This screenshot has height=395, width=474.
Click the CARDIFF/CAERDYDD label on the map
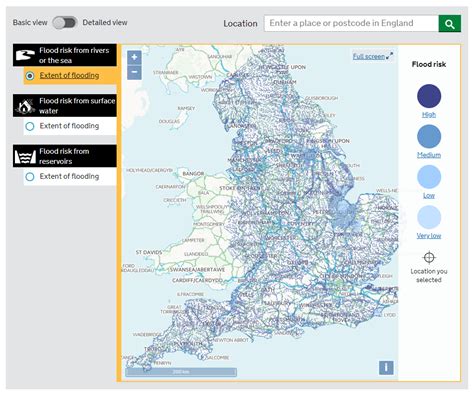[x=197, y=280]
